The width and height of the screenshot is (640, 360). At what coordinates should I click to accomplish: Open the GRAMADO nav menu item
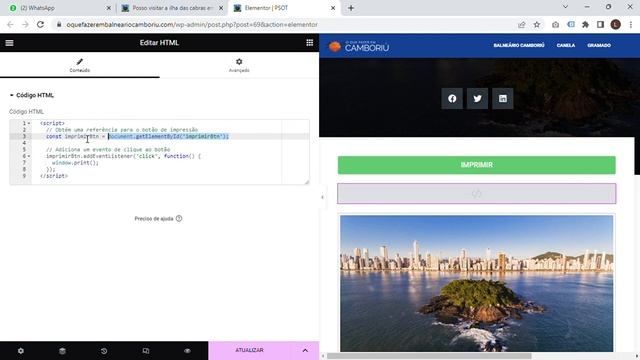click(x=599, y=45)
